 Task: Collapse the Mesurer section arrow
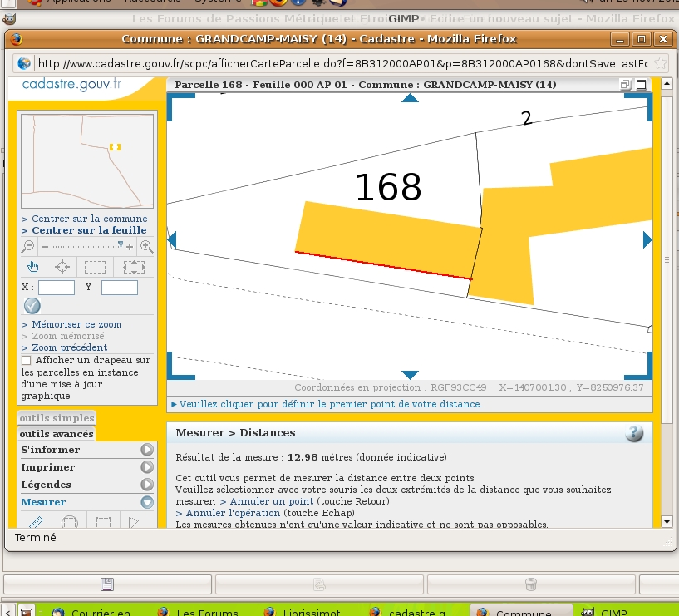coord(147,502)
